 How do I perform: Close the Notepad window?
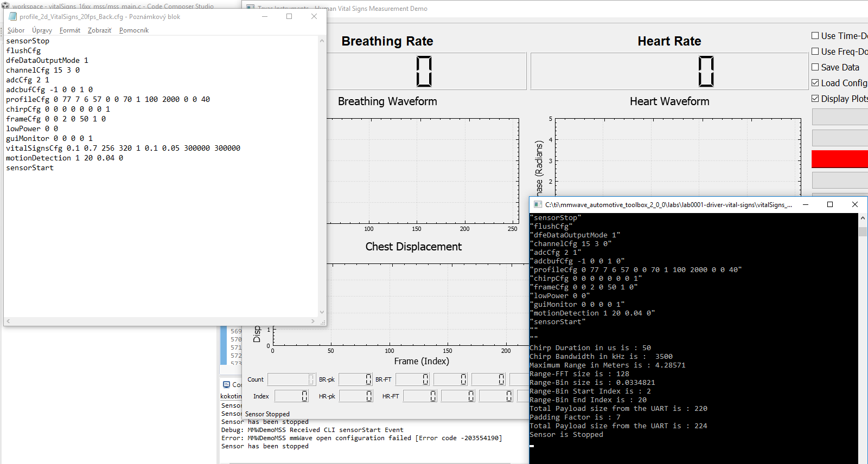pos(314,16)
